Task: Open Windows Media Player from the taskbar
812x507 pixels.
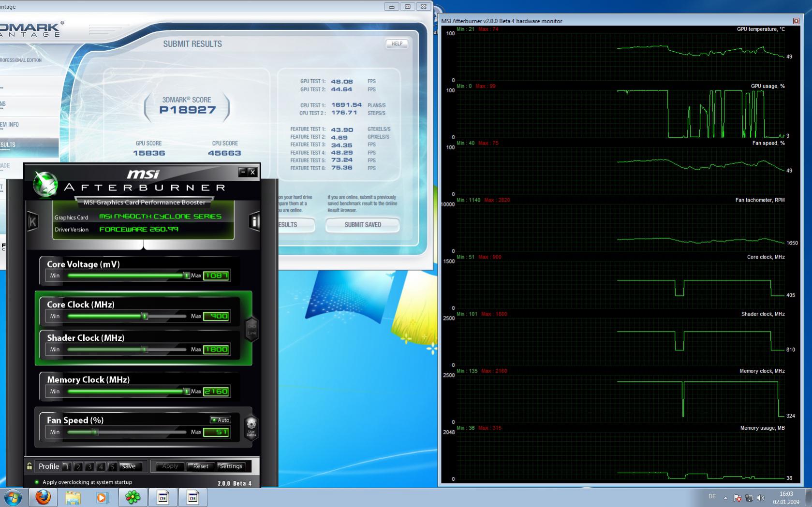Action: pos(102,497)
